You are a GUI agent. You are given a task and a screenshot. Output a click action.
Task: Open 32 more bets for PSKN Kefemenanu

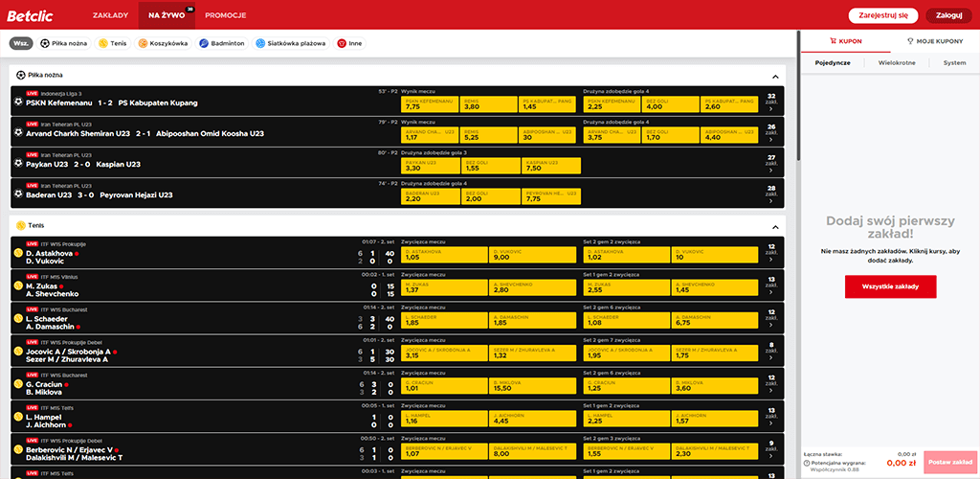point(771,103)
